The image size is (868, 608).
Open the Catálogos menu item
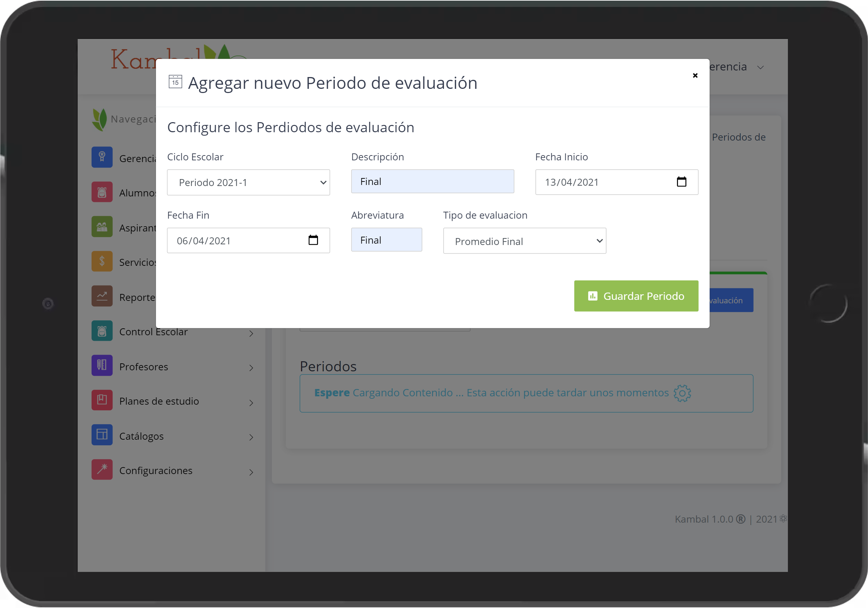(x=173, y=436)
